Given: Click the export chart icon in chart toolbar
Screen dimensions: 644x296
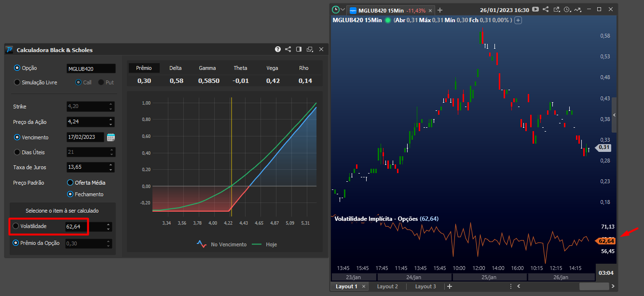Looking at the screenshot, I should click(557, 9).
